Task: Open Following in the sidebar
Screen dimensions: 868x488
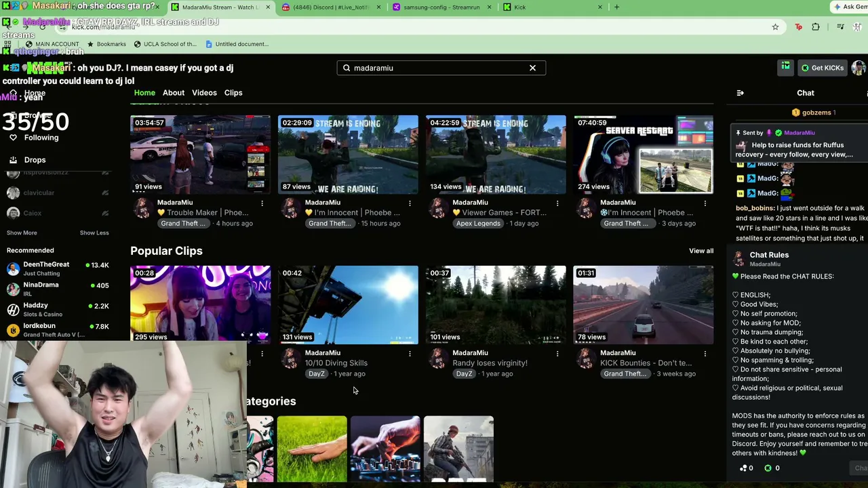Action: tap(41, 138)
